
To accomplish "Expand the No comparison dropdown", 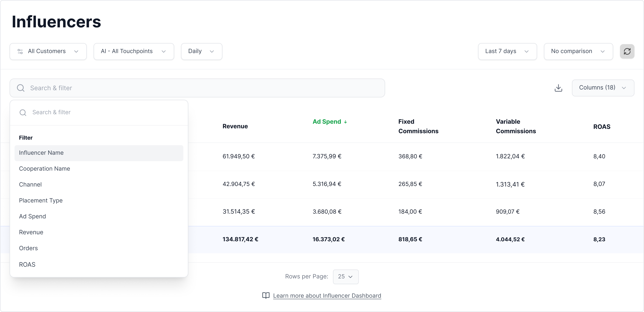I will (x=578, y=51).
